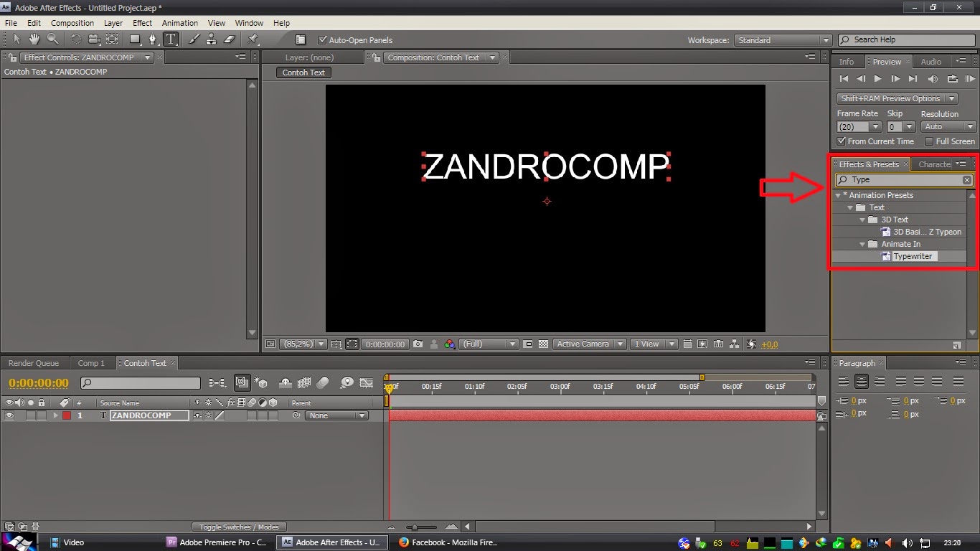Image resolution: width=980 pixels, height=551 pixels.
Task: Switch to the Comp 1 timeline tab
Action: (91, 363)
